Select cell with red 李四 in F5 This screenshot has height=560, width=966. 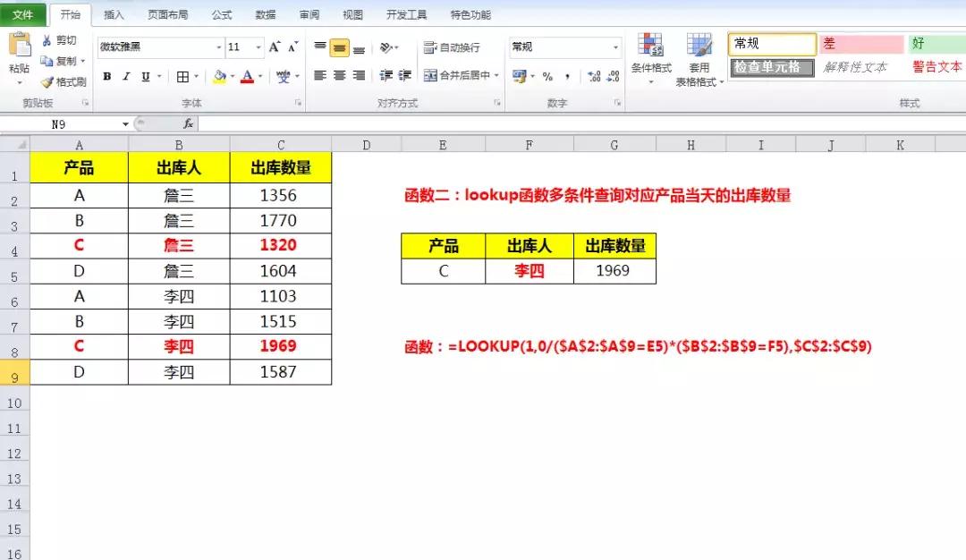pos(530,271)
